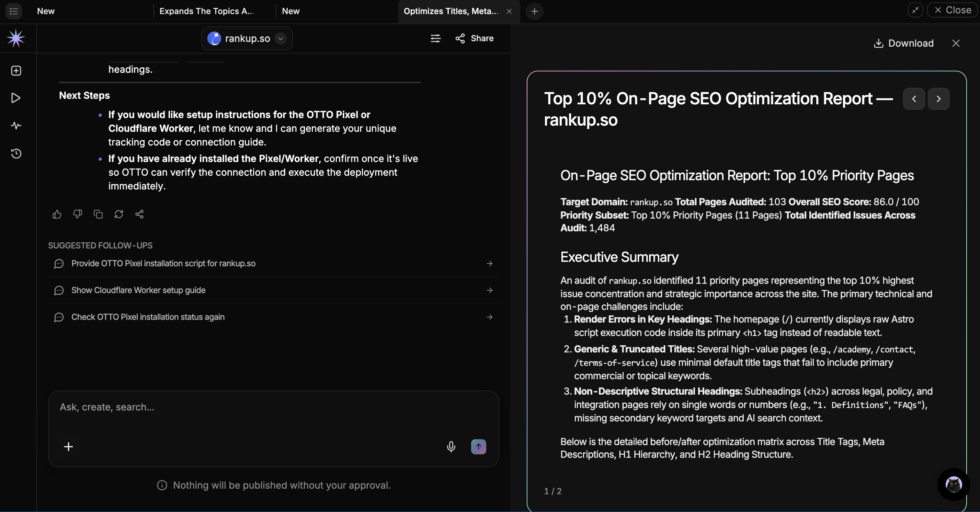980x512 pixels.
Task: Start a new chat from sidebar plus icon
Action: click(16, 71)
